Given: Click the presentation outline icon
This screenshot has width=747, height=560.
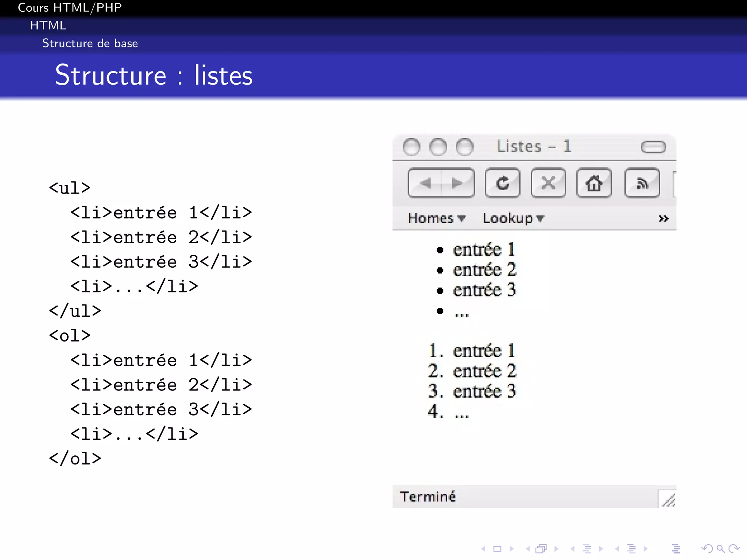Looking at the screenshot, I should (676, 549).
